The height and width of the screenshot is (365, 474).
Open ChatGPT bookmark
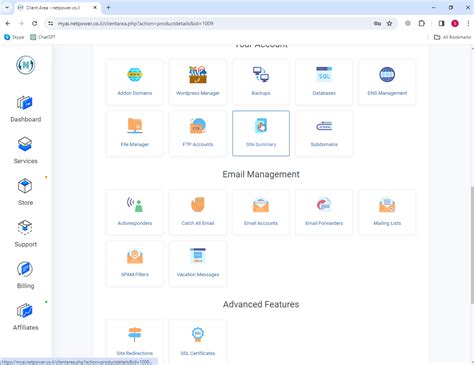point(43,37)
